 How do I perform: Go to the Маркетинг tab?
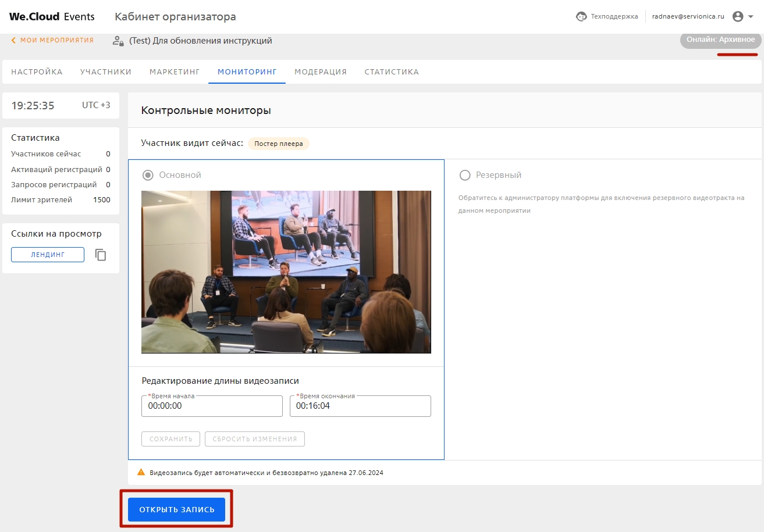pyautogui.click(x=175, y=72)
